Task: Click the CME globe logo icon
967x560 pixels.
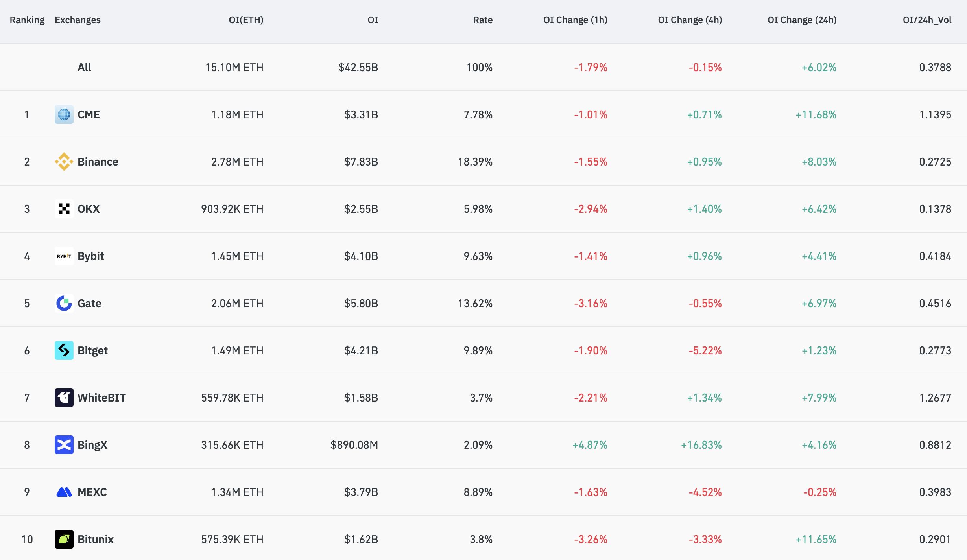Action: (64, 114)
